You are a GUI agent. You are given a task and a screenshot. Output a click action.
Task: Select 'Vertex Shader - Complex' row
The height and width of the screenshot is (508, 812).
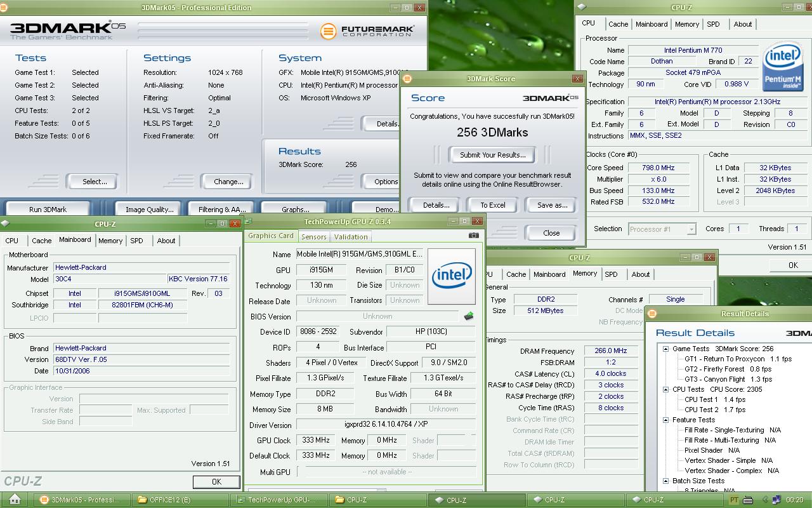tap(731, 471)
